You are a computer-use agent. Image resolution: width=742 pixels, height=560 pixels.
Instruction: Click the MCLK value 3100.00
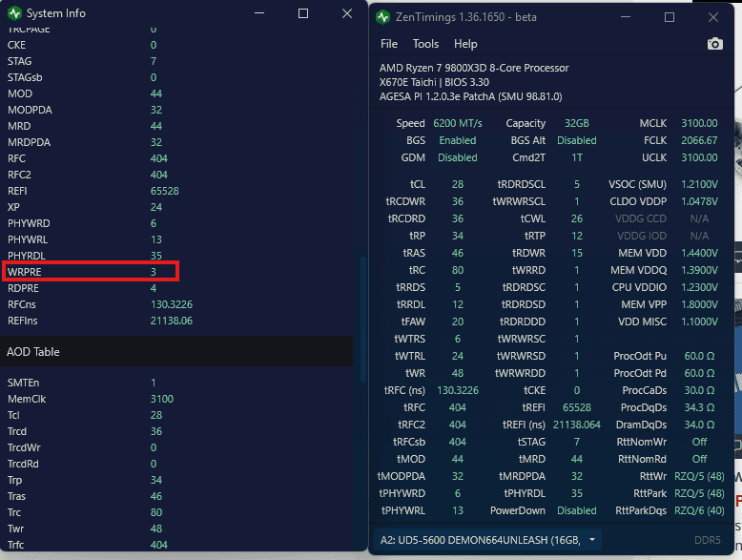coord(699,123)
